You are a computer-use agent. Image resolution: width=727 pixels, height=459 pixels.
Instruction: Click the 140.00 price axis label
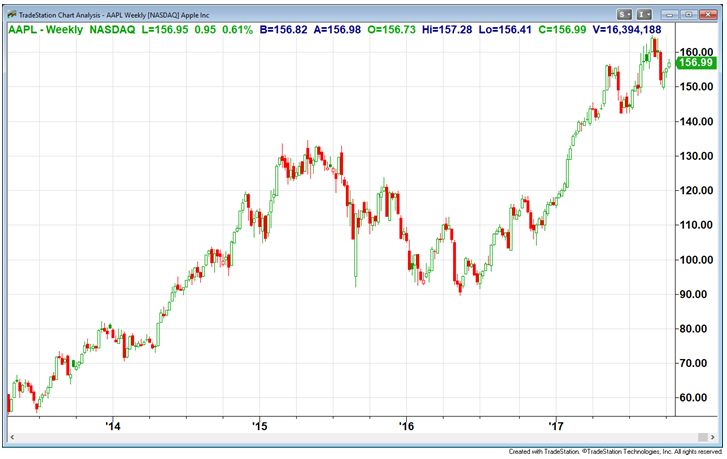point(695,121)
